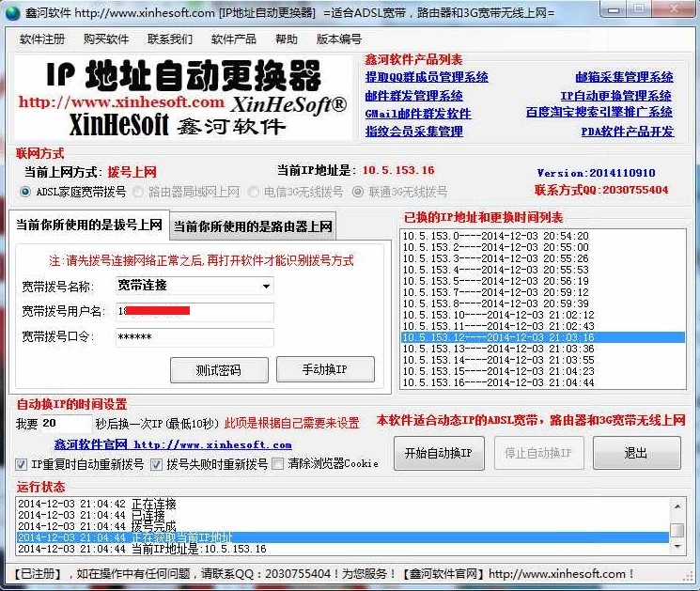Image resolution: width=700 pixels, height=591 pixels.
Task: Select status log row 正在连接
Action: tap(342, 504)
